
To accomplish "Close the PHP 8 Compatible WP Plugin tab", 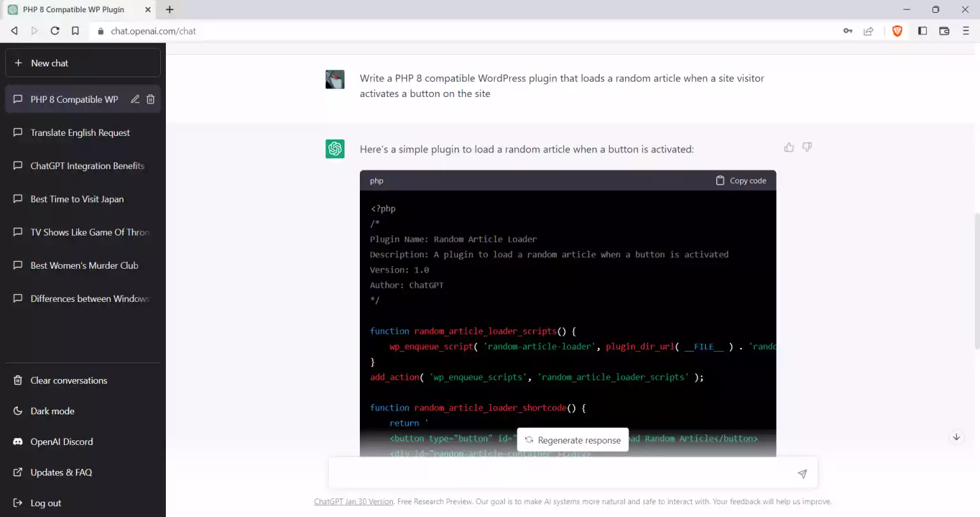I will [x=148, y=10].
